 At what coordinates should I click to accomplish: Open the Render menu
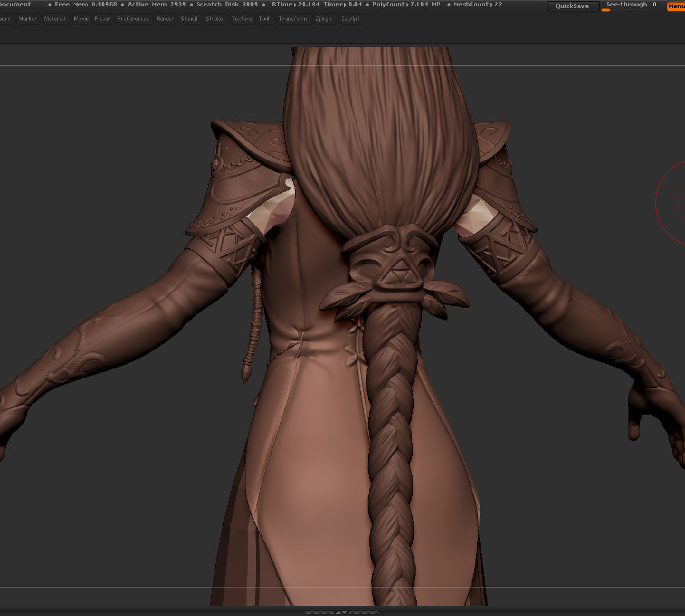166,19
